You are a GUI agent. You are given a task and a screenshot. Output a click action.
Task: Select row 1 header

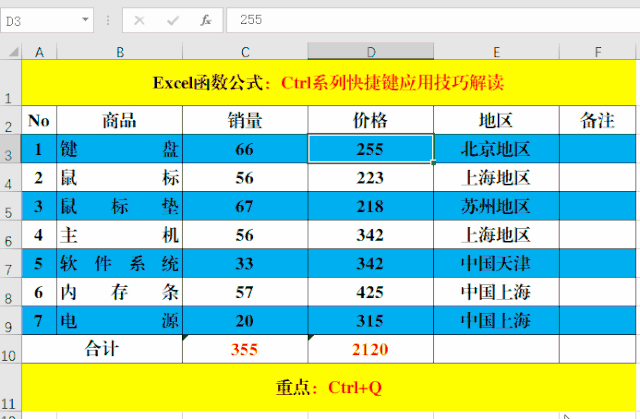(11, 82)
